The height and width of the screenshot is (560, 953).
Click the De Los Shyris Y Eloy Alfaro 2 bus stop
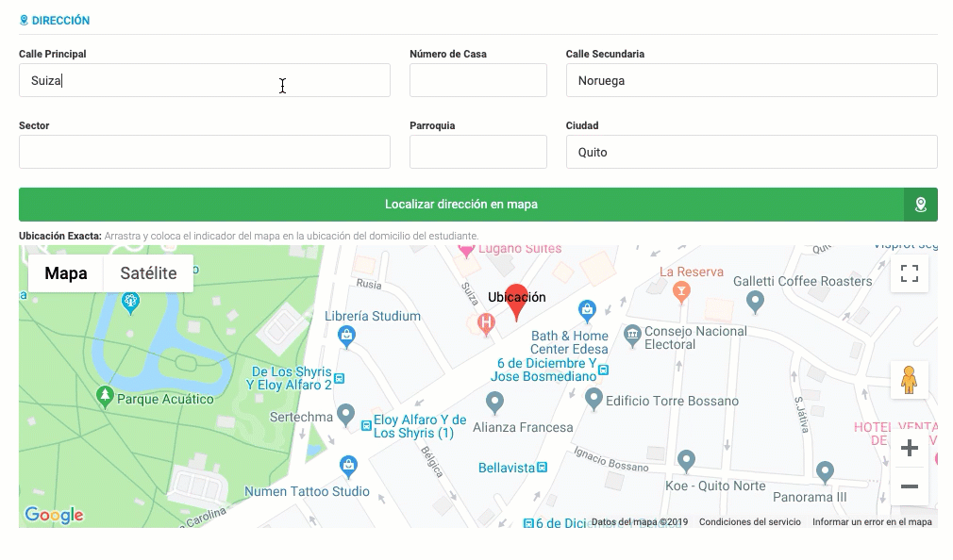[340, 378]
